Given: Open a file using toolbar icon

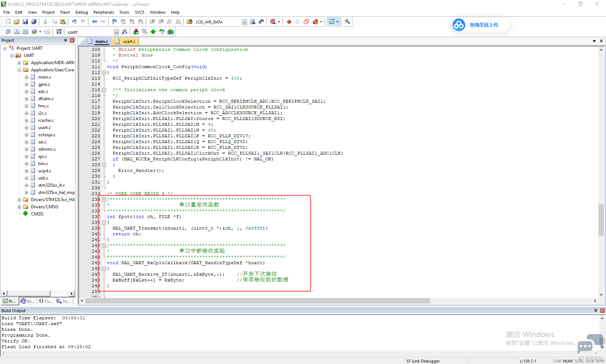Looking at the screenshot, I should coord(17,22).
